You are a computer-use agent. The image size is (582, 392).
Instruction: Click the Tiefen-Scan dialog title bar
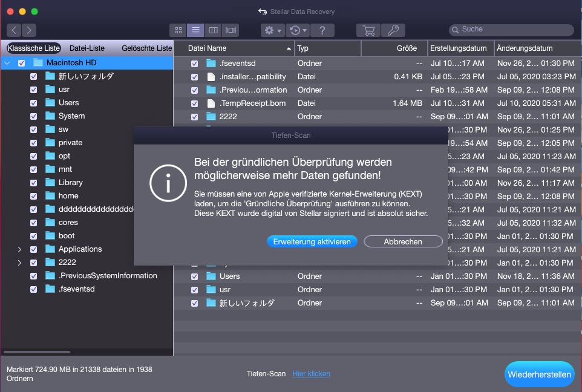291,136
